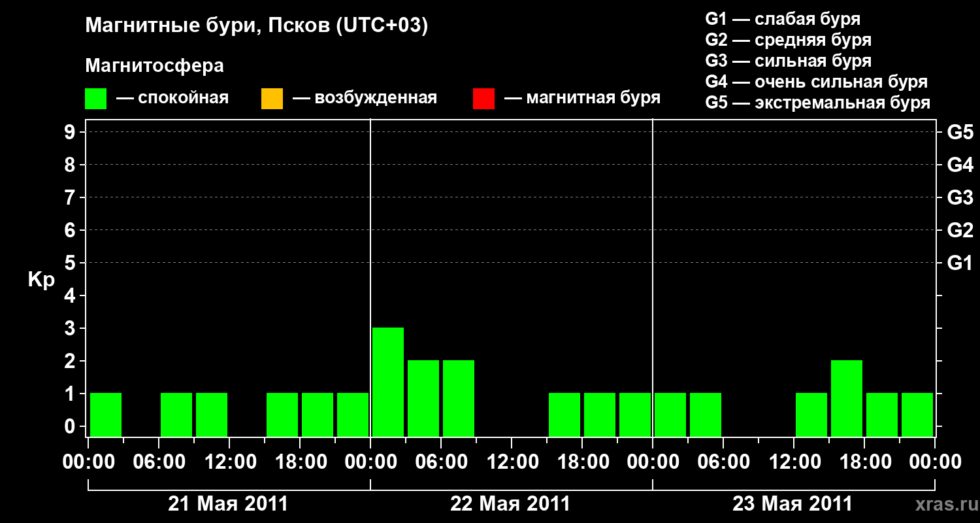
Task: Click the G5 label on right axis
Action: click(x=960, y=132)
